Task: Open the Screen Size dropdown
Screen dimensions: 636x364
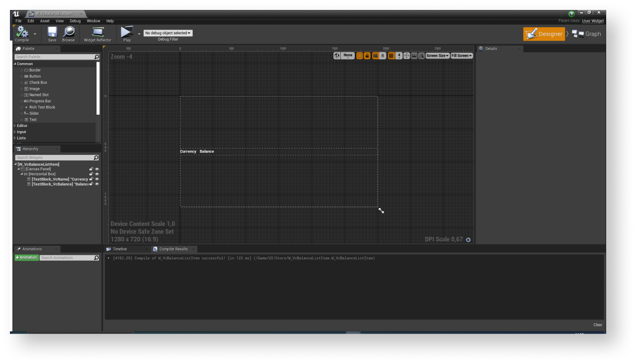Action: click(437, 56)
